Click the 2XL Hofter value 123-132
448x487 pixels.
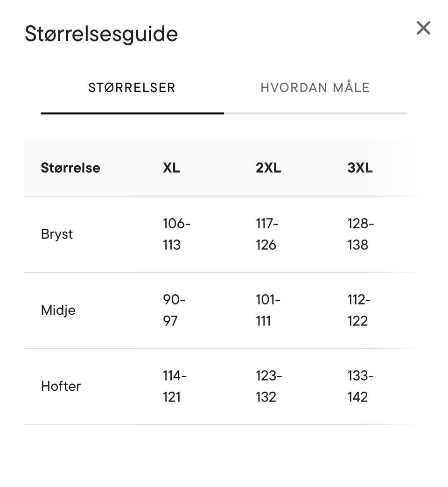269,386
